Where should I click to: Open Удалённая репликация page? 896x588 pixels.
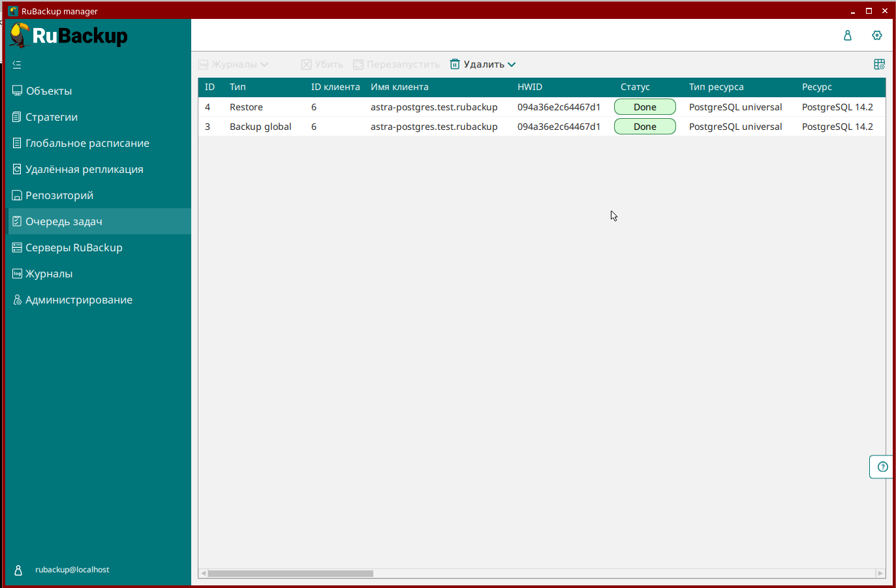(98, 169)
